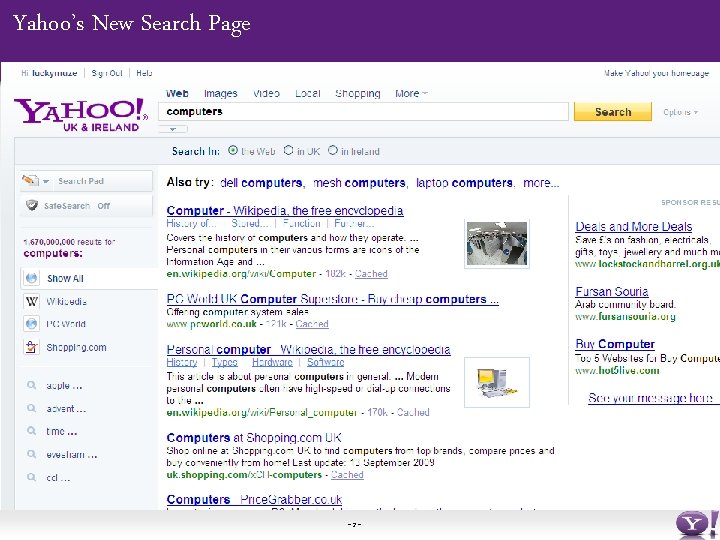This screenshot has width=720, height=540.
Task: Open the Personal computer result thumbnail
Action: coord(497,382)
